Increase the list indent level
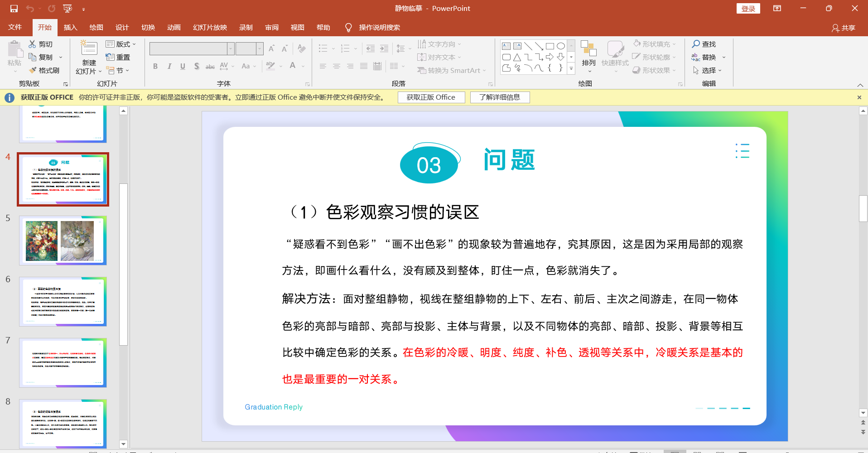Image resolution: width=868 pixels, height=453 pixels. click(x=384, y=48)
